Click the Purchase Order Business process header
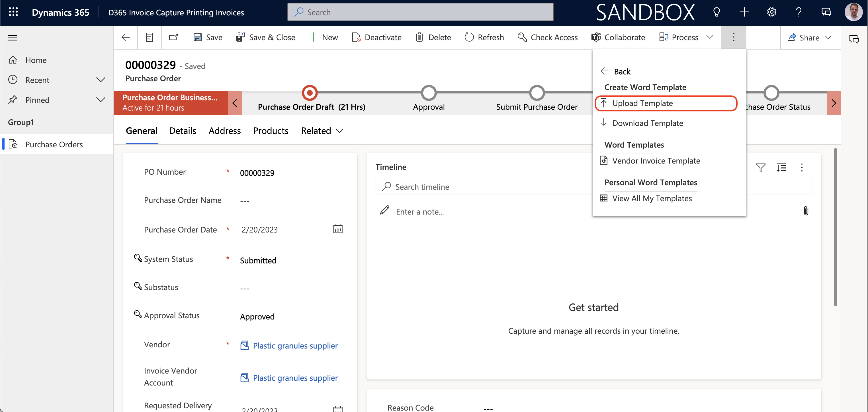This screenshot has width=868, height=412. (x=171, y=103)
